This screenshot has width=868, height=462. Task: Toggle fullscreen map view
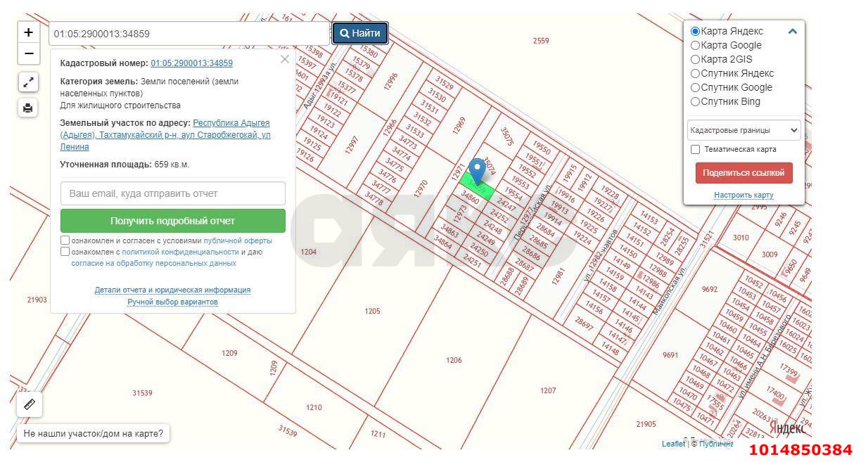(x=28, y=82)
